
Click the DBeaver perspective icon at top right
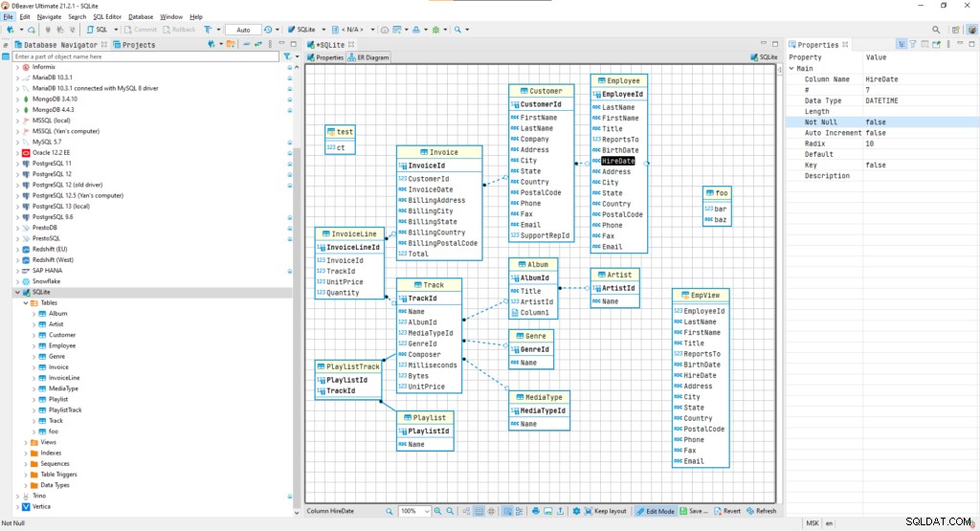(x=971, y=30)
